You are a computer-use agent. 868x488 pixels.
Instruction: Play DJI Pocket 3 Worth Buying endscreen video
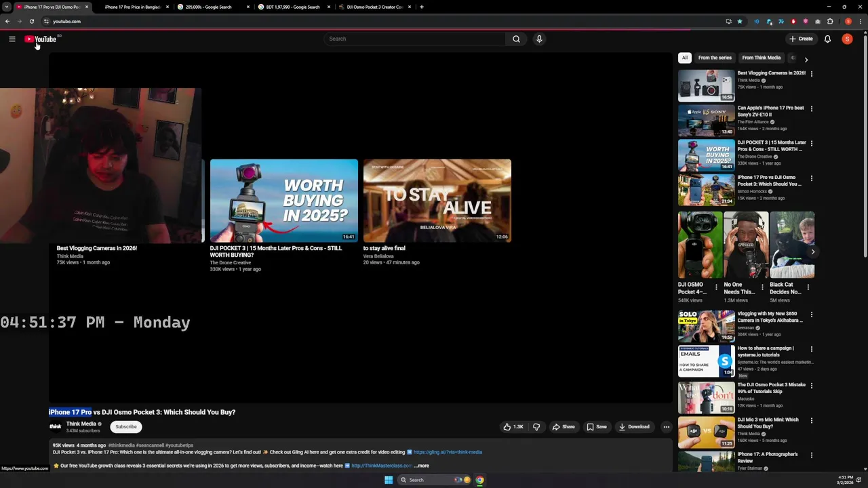click(284, 201)
